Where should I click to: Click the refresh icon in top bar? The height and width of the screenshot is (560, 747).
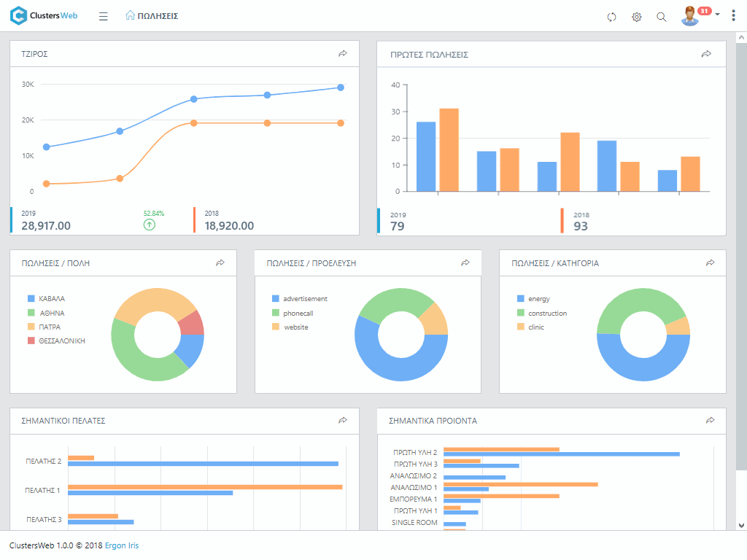pos(612,17)
